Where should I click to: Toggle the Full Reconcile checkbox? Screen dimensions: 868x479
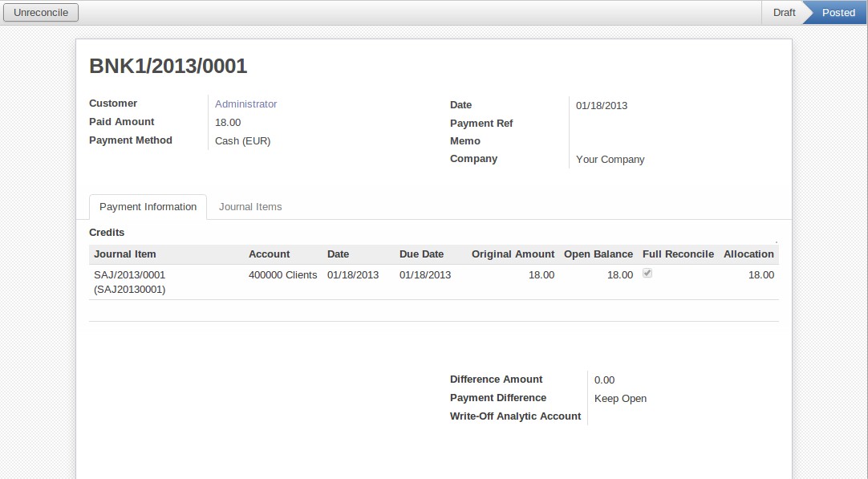647,274
